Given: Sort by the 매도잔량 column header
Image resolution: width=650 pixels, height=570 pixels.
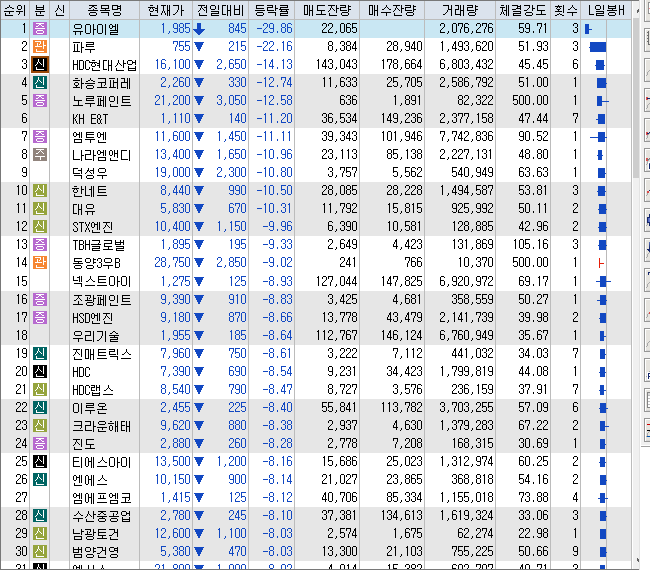Looking at the screenshot, I should [327, 10].
